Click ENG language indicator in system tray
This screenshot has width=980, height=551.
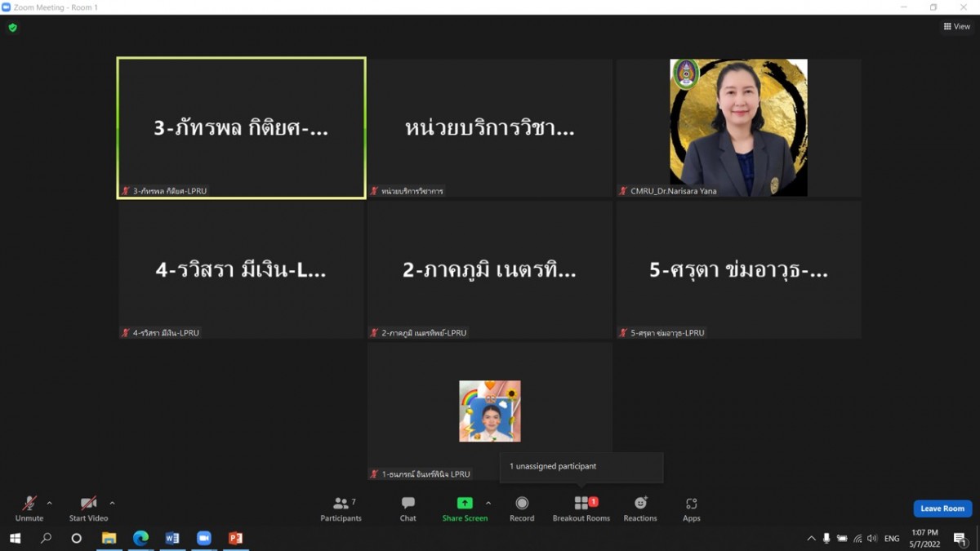(x=892, y=539)
